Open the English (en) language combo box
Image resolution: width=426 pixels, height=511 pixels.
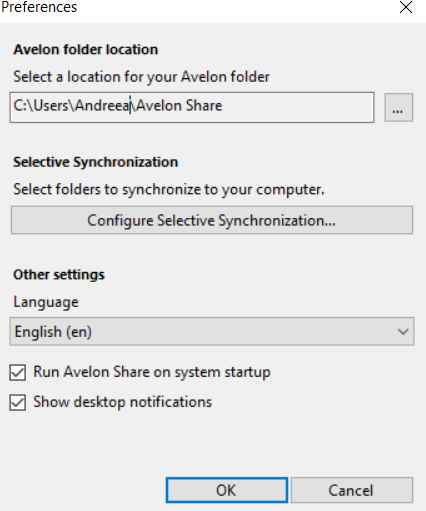(x=212, y=331)
